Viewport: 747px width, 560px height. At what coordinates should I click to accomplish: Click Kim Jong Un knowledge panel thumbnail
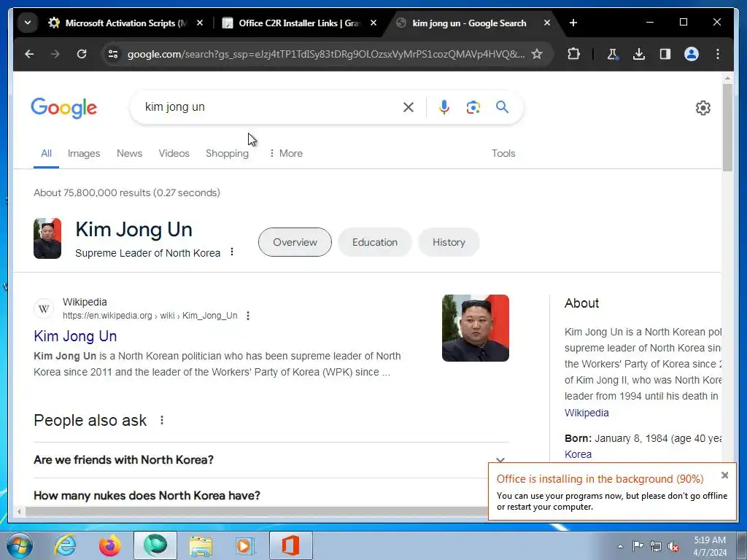(47, 238)
